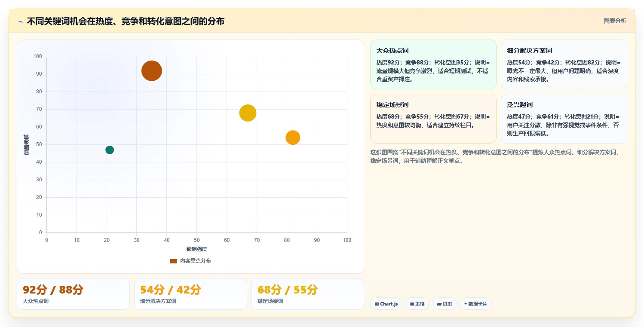644x327 pixels.
Task: Click the Chart.js chip's small icon
Action: click(377, 304)
